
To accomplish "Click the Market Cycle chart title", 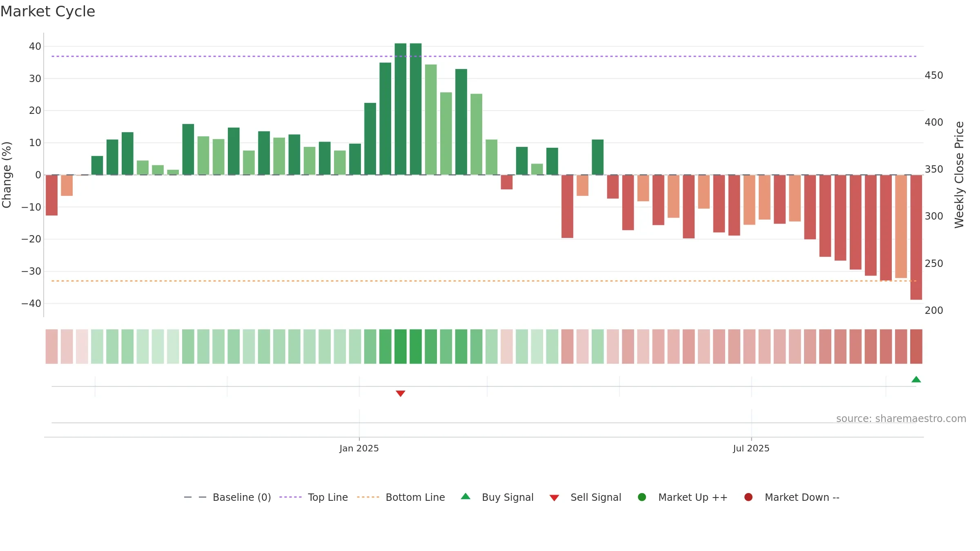I will coord(48,11).
